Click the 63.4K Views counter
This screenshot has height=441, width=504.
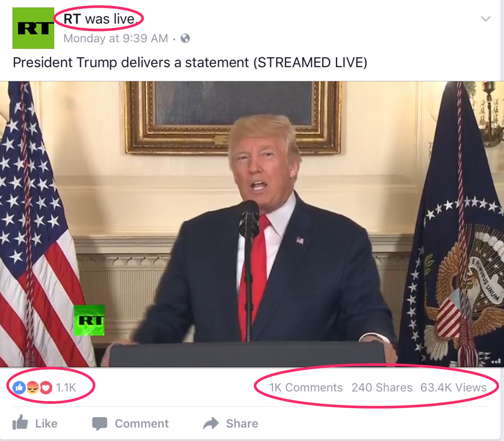(x=453, y=388)
